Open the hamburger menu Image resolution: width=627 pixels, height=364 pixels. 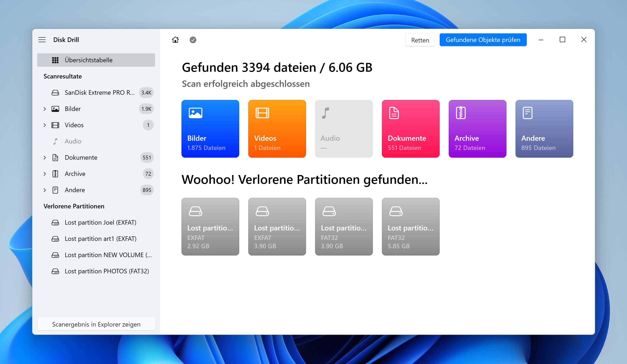[42, 40]
